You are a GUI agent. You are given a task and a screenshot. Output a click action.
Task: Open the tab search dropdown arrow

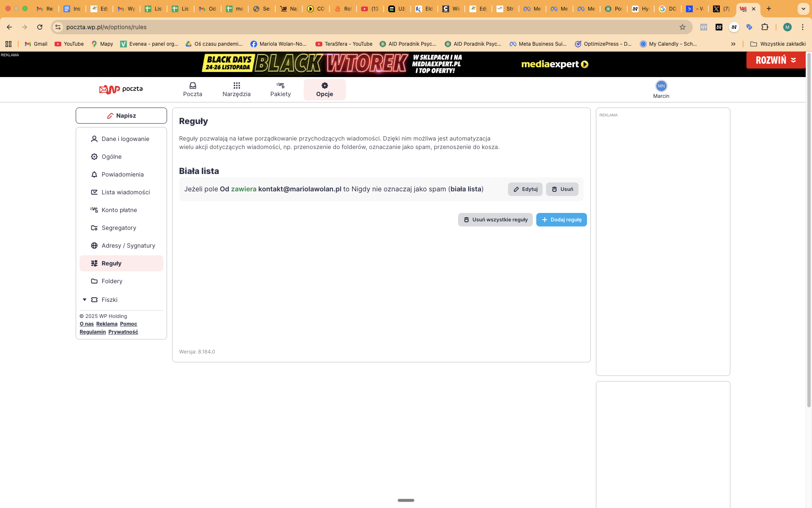[803, 8]
